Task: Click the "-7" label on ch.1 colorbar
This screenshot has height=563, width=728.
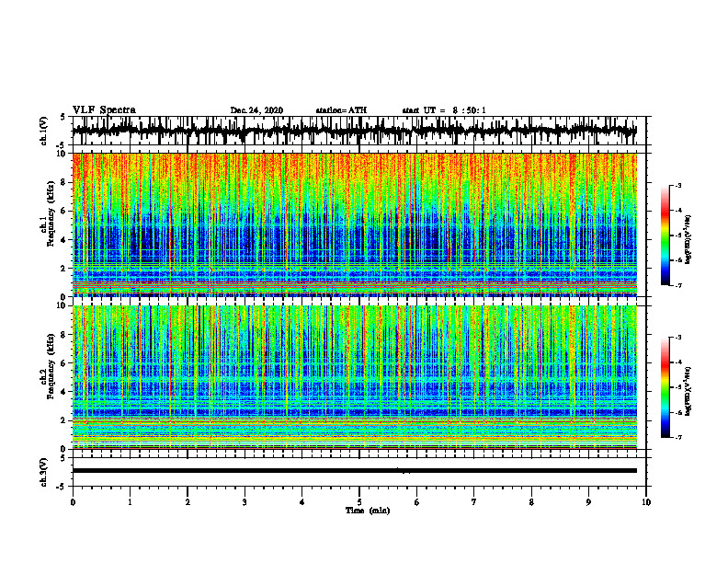Action: pos(678,285)
